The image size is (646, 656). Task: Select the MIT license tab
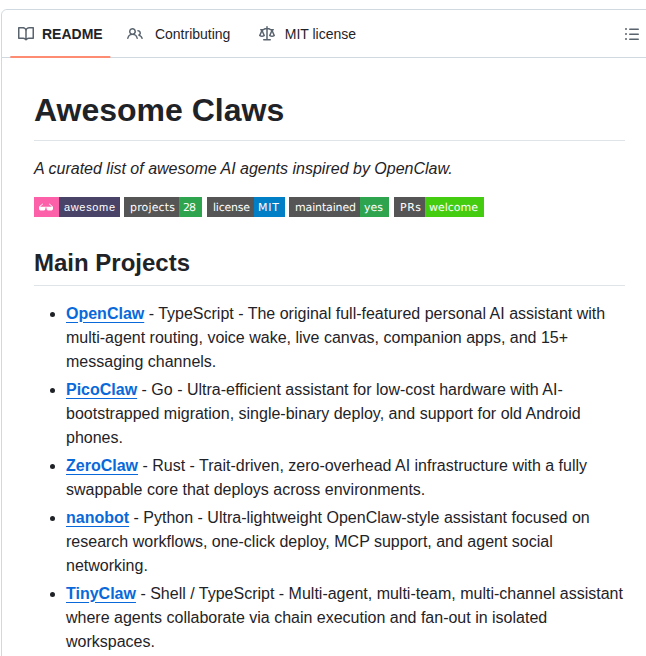point(319,34)
